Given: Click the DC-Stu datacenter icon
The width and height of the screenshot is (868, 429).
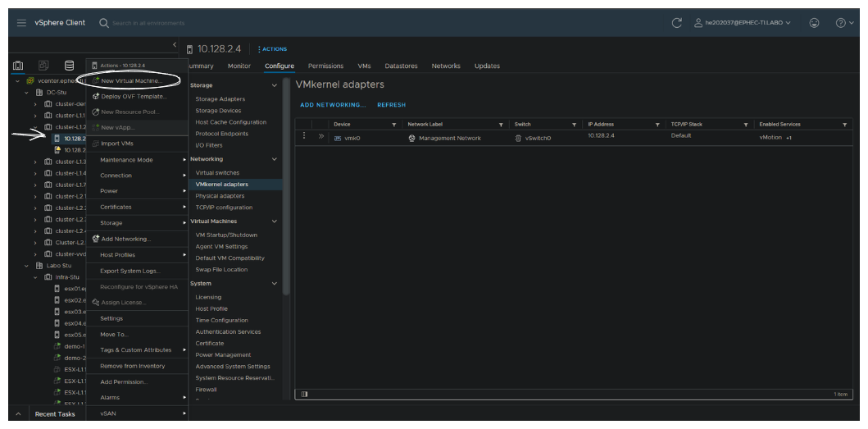Looking at the screenshot, I should coord(39,93).
